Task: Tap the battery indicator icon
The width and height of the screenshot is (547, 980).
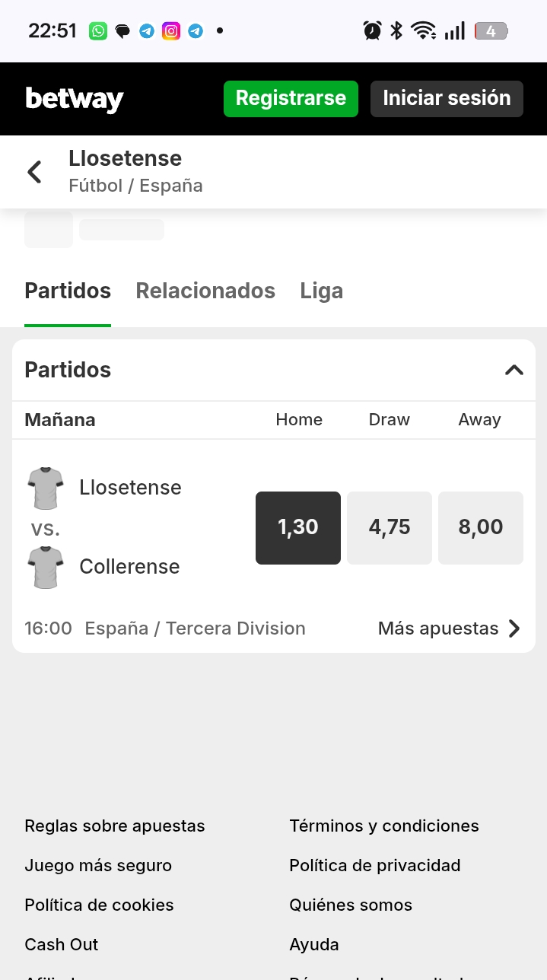Action: coord(491,31)
